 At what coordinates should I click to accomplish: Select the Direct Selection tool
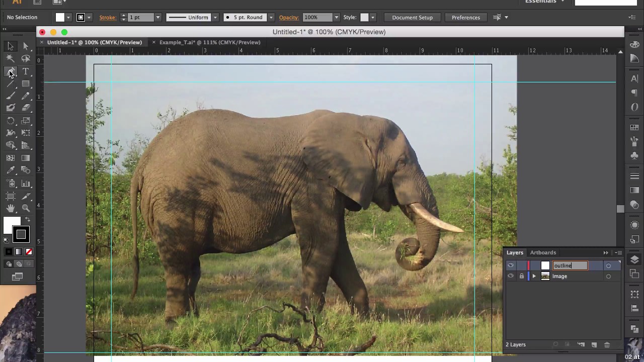(x=26, y=46)
